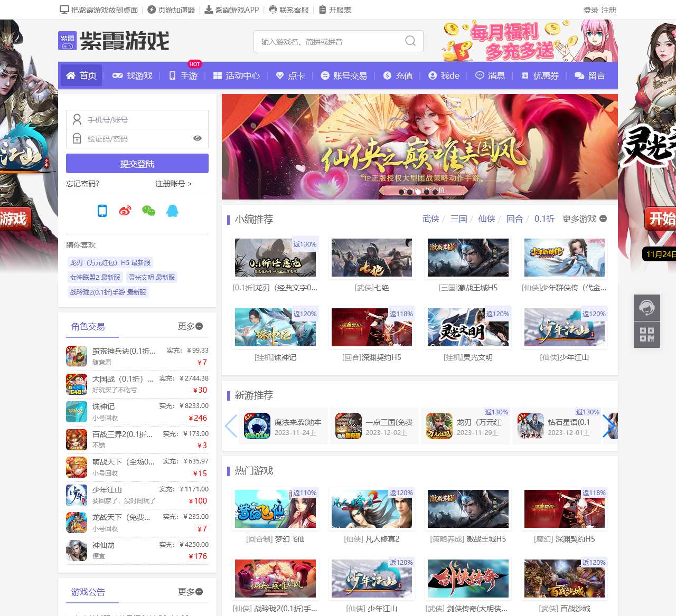Click 提交登陆 login button
This screenshot has width=676, height=616.
point(137,164)
